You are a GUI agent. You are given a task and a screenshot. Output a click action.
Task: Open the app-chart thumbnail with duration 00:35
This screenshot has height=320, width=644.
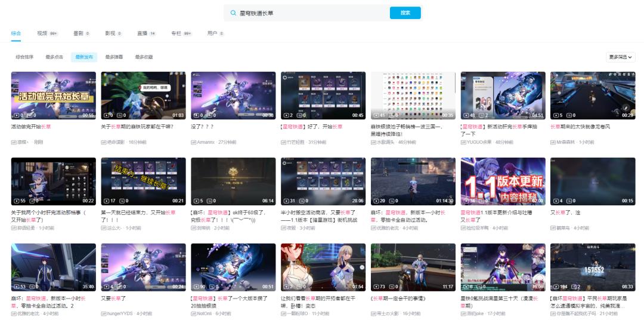413,96
